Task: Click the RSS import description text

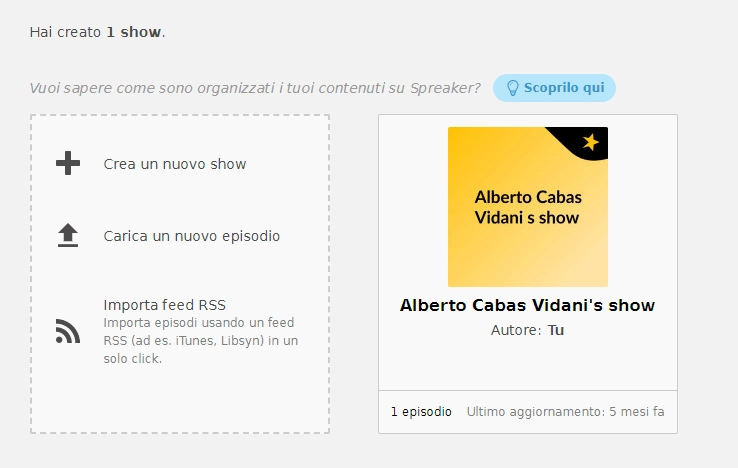Action: (x=200, y=341)
